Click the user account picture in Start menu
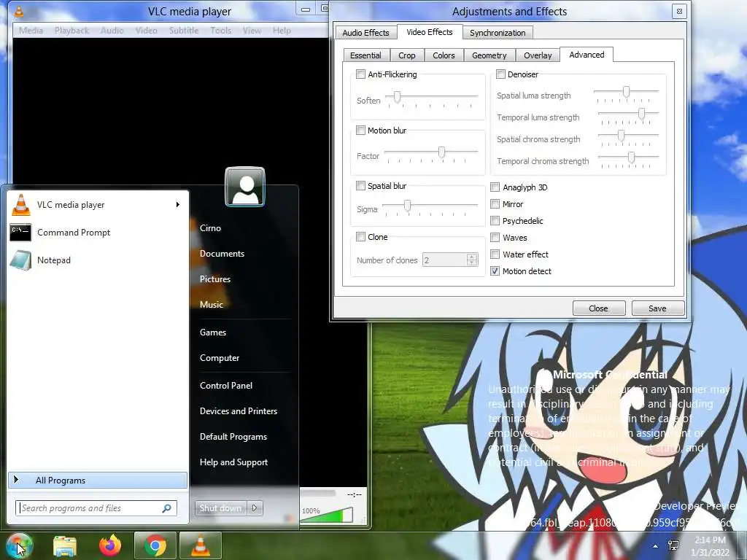 pyautogui.click(x=245, y=187)
